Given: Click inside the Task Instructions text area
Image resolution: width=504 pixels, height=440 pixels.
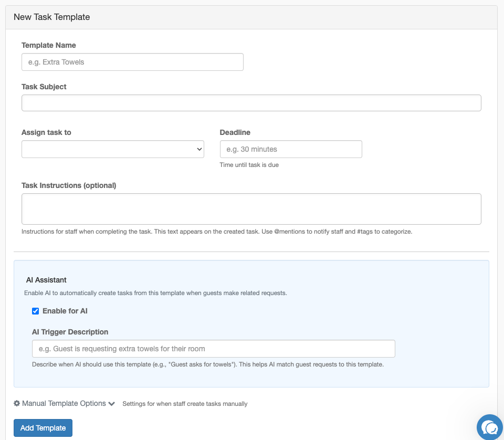Looking at the screenshot, I should point(251,209).
